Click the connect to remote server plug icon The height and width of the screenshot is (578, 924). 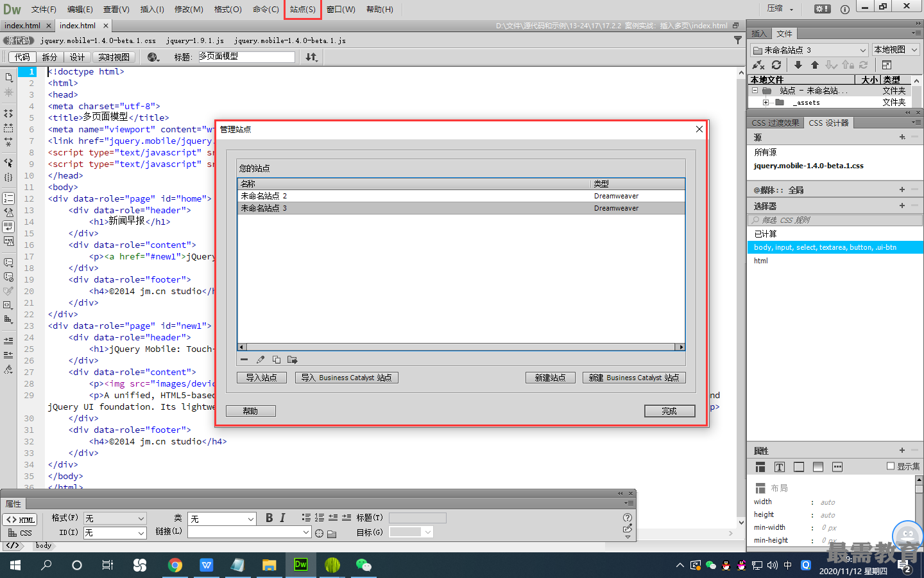758,65
